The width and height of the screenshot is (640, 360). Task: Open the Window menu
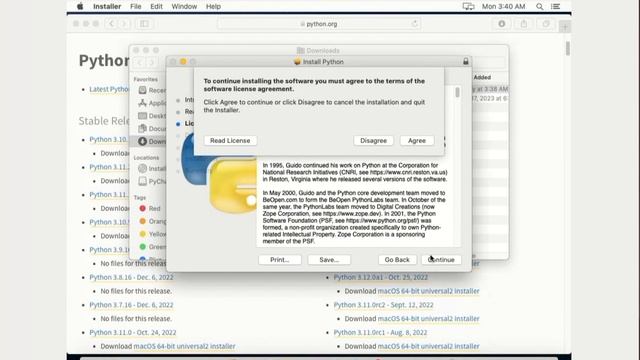tap(184, 6)
